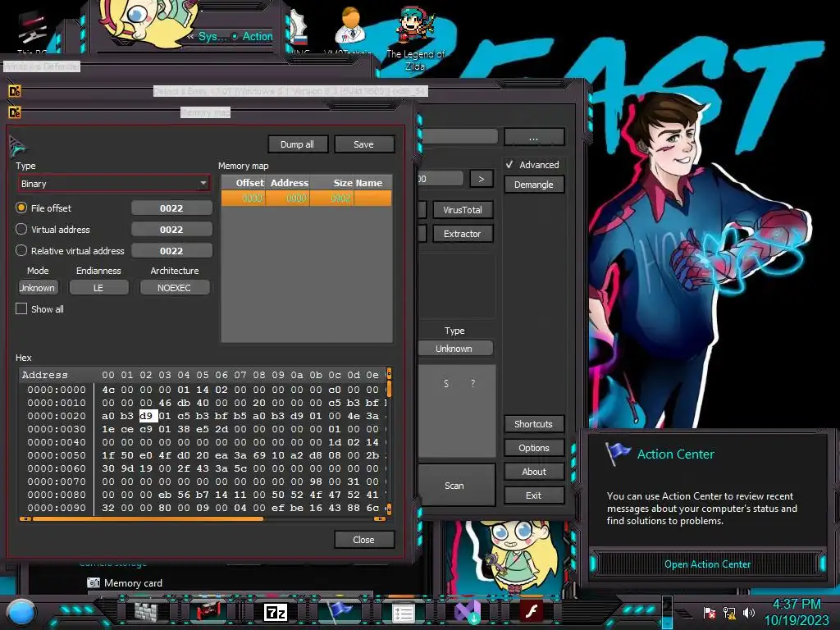
Task: Click the Action Center flag tray icon
Action: click(x=710, y=613)
